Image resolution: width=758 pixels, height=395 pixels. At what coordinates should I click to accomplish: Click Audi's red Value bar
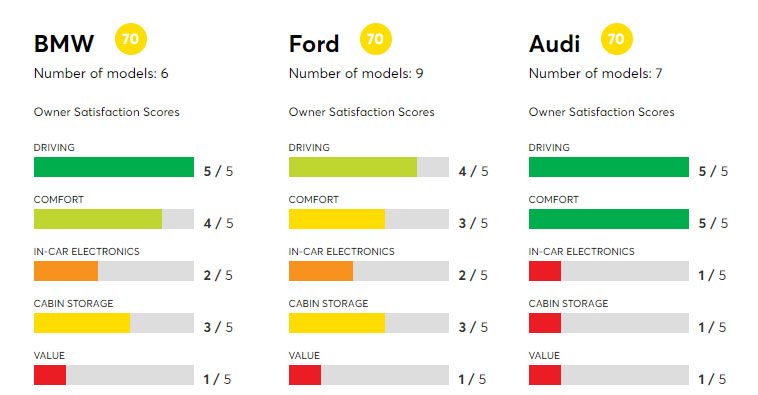pos(545,375)
